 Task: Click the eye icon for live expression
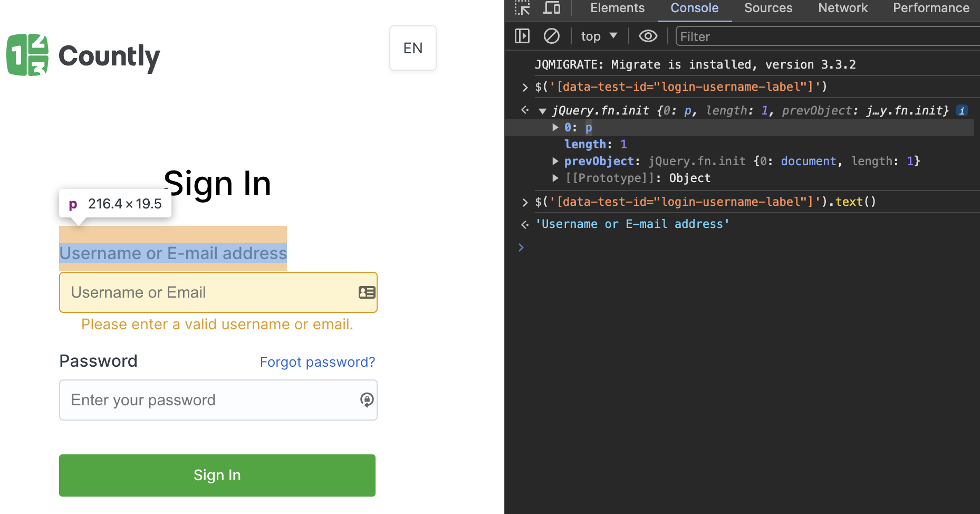point(648,36)
